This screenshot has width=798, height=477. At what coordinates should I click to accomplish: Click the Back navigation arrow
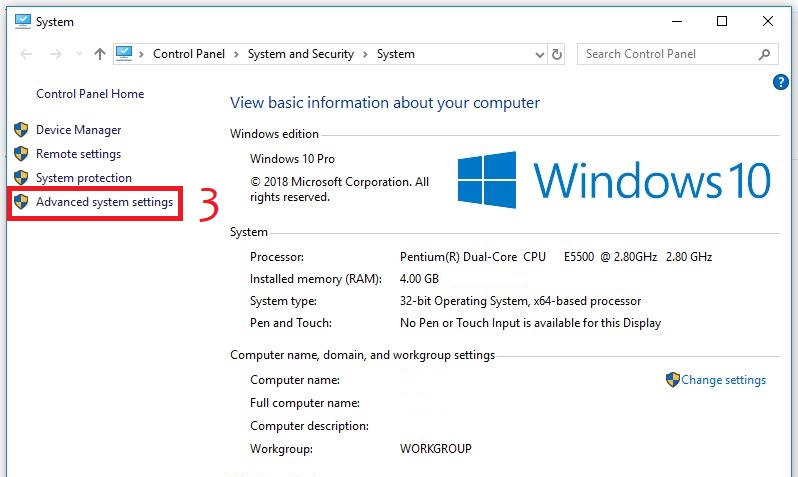pyautogui.click(x=27, y=54)
